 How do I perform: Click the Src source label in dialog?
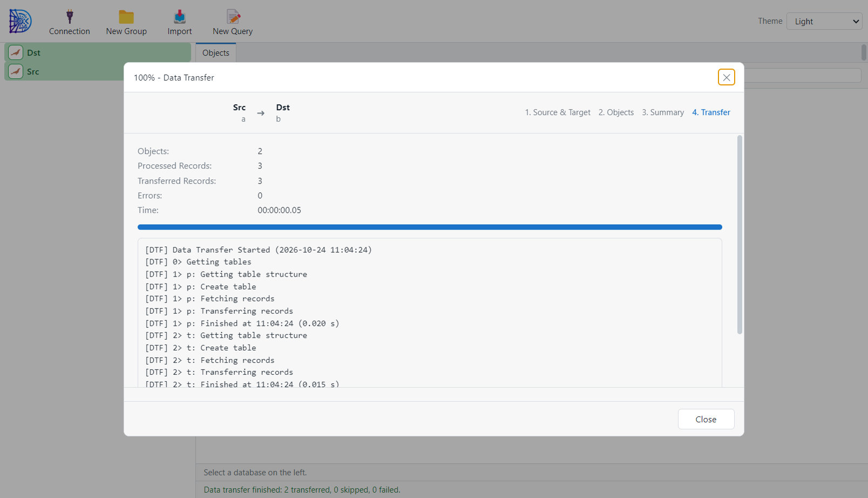pyautogui.click(x=239, y=107)
